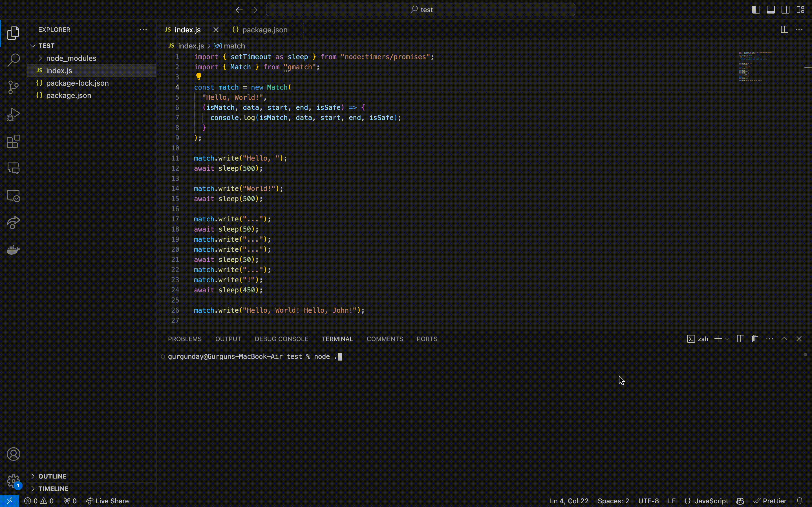Toggle the secondary side bar layout button
This screenshot has height=507, width=812.
[785, 10]
